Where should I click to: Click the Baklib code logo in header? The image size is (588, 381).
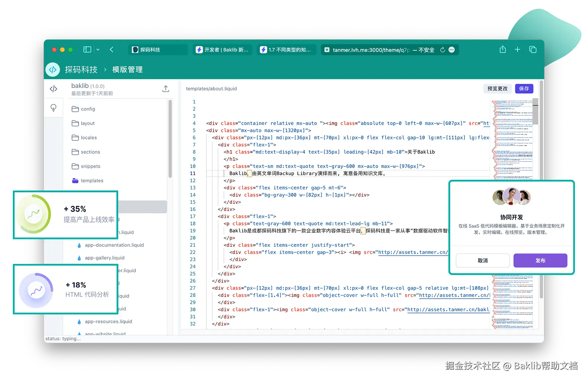click(53, 70)
